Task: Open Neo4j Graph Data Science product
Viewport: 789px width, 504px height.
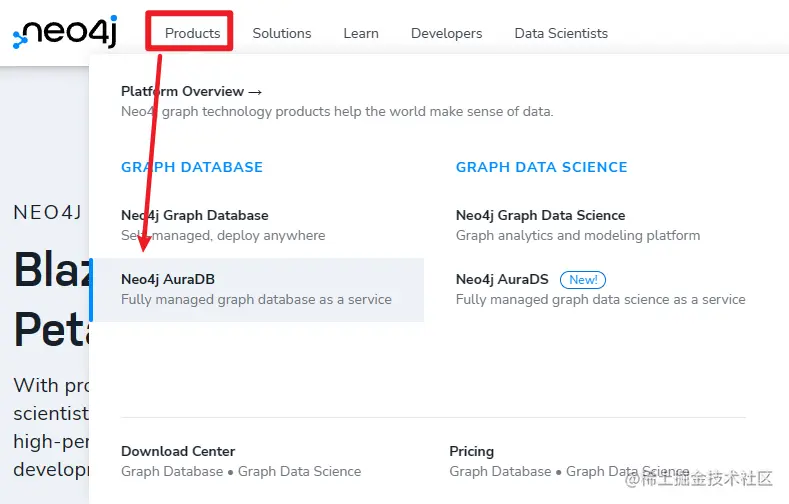Action: (540, 215)
